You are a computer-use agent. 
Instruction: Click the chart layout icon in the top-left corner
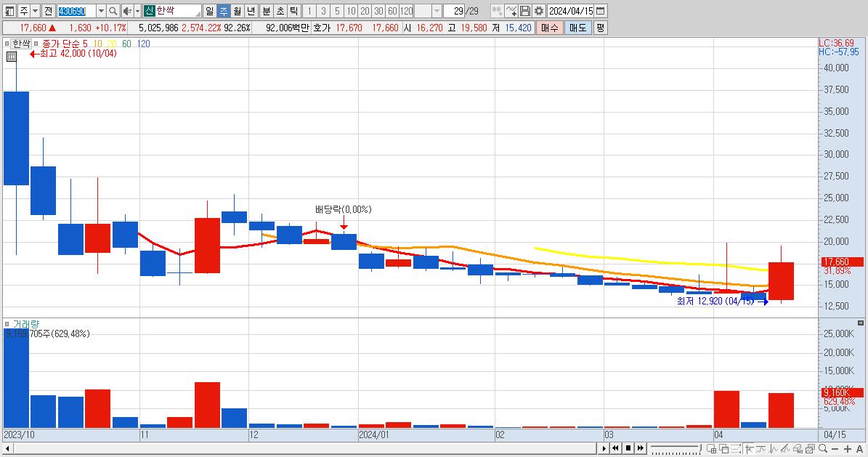pyautogui.click(x=9, y=11)
